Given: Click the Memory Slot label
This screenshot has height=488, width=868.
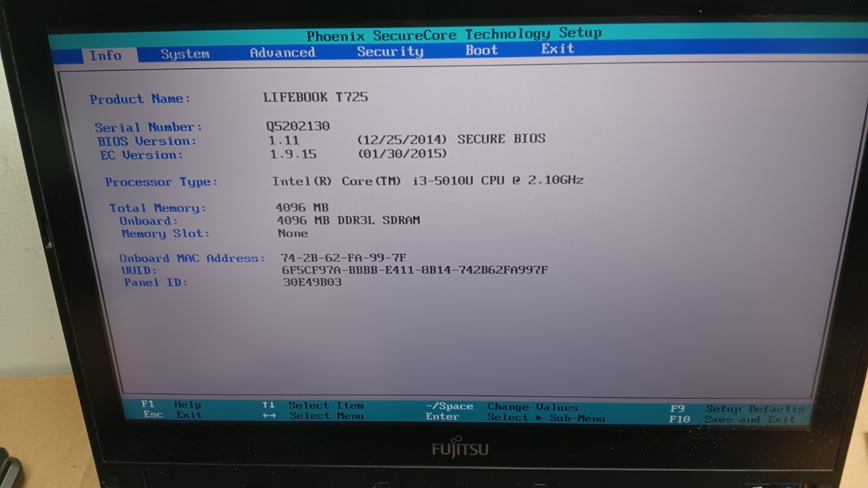Looking at the screenshot, I should [165, 234].
